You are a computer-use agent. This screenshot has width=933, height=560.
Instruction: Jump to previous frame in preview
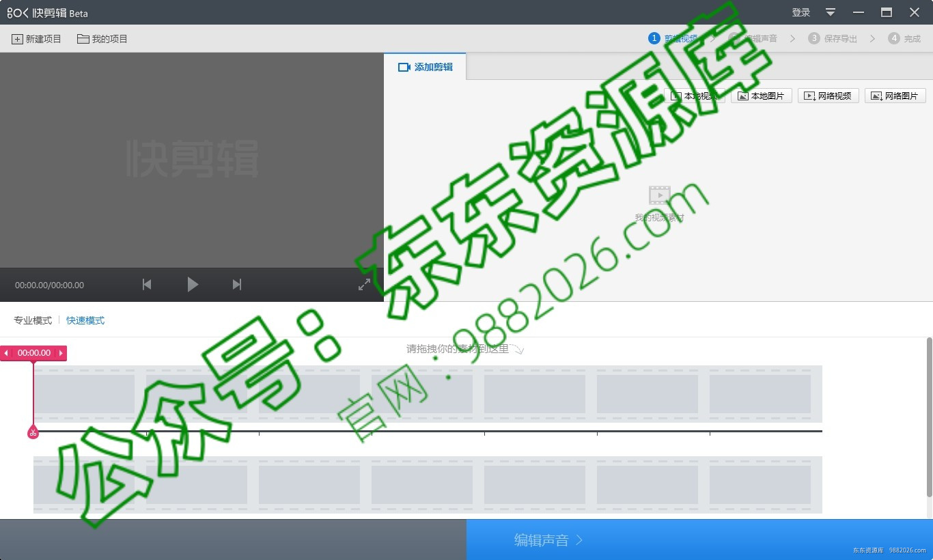[146, 285]
